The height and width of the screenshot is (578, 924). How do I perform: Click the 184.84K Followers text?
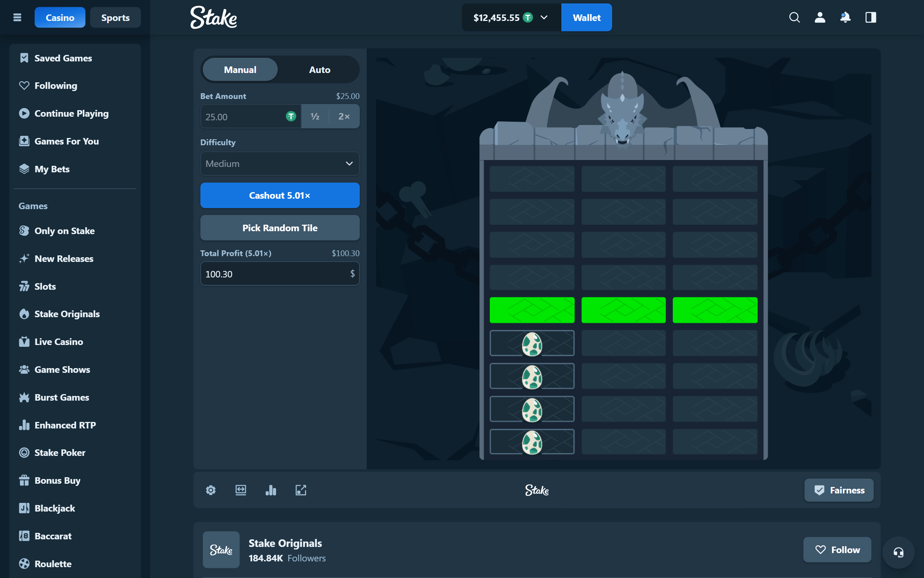[287, 558]
